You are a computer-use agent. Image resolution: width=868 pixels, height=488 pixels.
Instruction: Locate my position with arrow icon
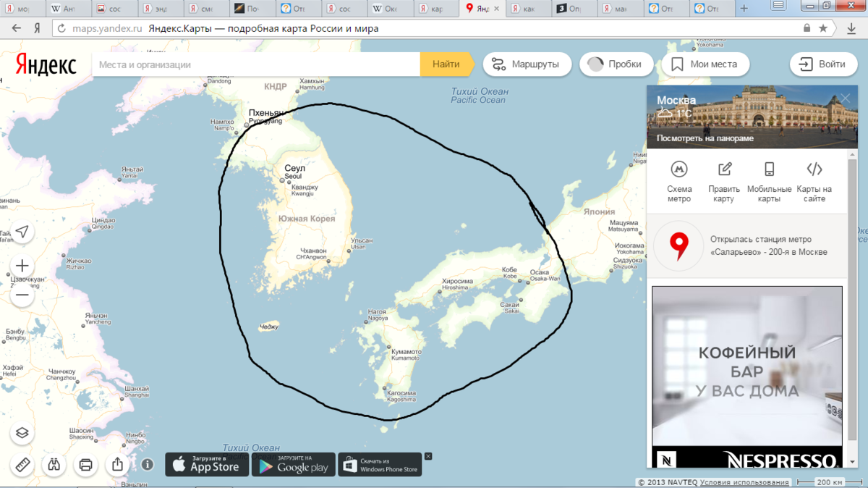click(x=22, y=232)
